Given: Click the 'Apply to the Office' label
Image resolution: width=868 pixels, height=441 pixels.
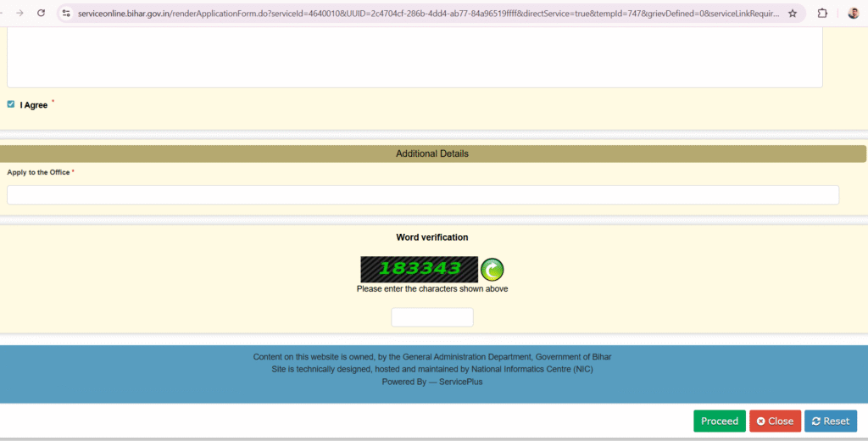Looking at the screenshot, I should click(38, 172).
